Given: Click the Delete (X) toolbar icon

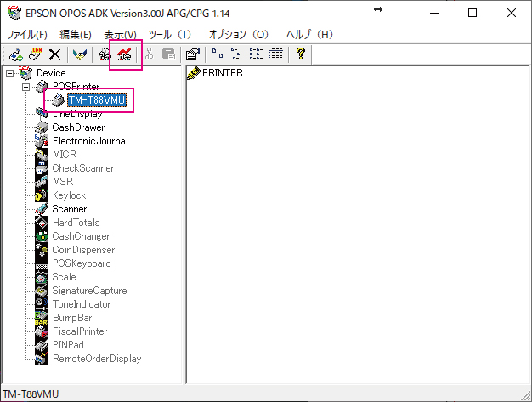Looking at the screenshot, I should [x=54, y=54].
